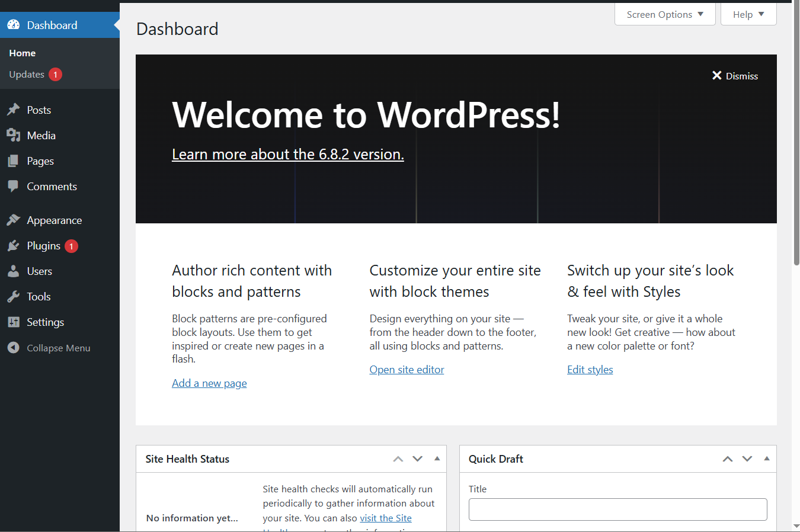
Task: Click the red Plugins count badge
Action: (71, 246)
